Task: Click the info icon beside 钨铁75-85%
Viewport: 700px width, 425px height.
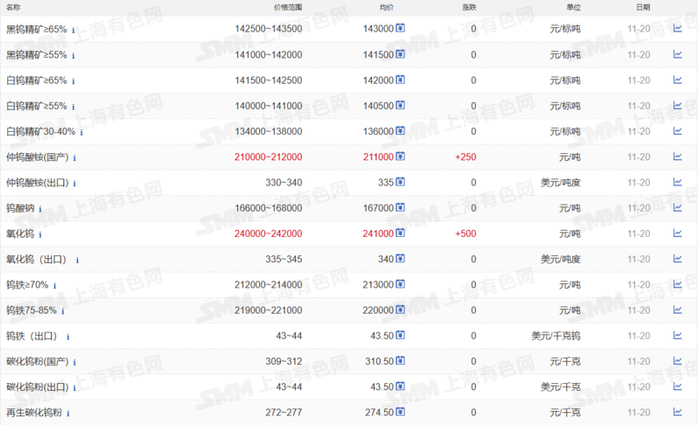Action: click(x=63, y=311)
